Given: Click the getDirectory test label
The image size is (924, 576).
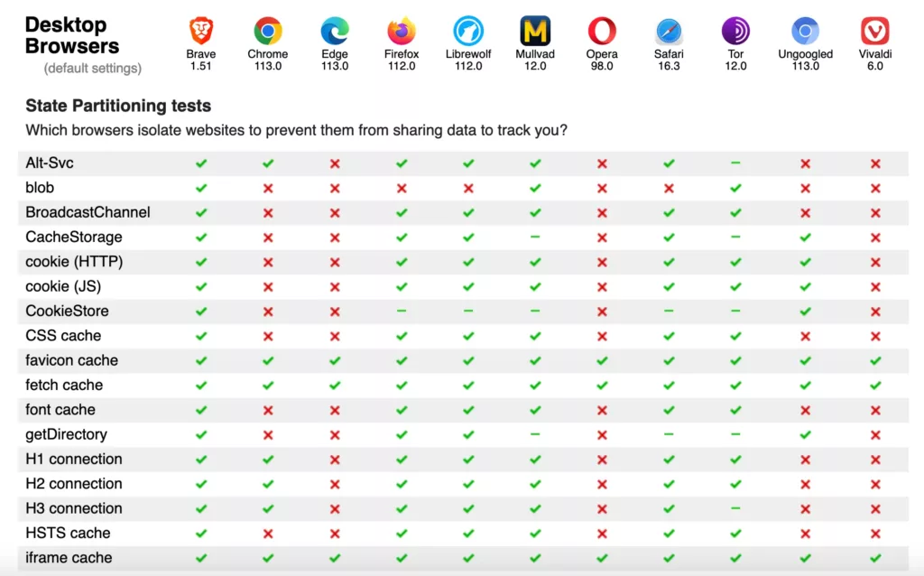Looking at the screenshot, I should 66,434.
